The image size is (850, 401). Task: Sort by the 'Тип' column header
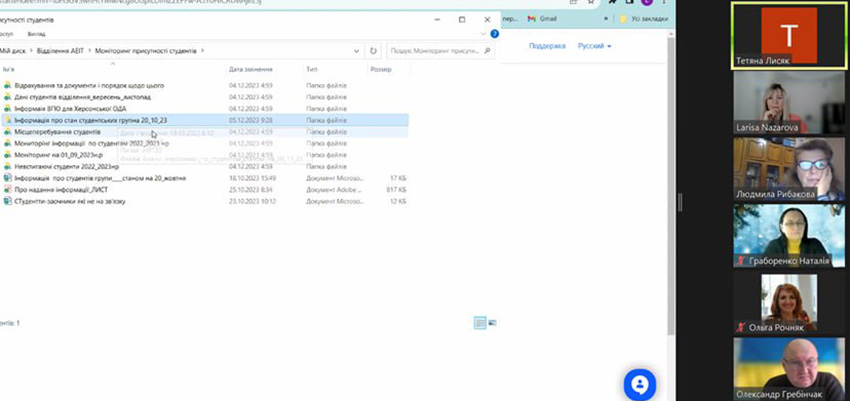(x=313, y=70)
